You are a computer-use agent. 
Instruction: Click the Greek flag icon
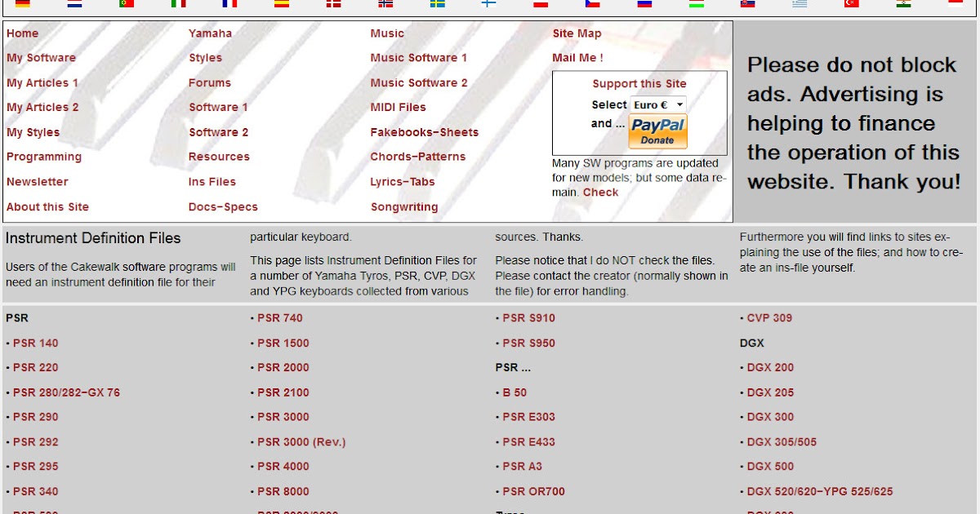pos(800,3)
